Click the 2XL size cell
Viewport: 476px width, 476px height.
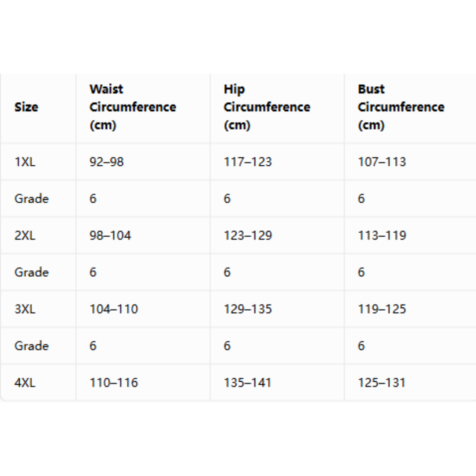pos(25,235)
